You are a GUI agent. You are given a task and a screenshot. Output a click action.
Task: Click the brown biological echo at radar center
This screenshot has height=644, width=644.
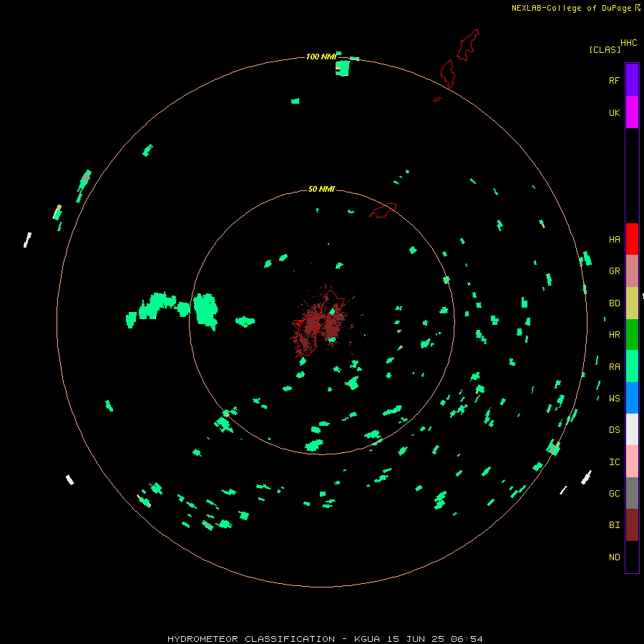click(321, 323)
